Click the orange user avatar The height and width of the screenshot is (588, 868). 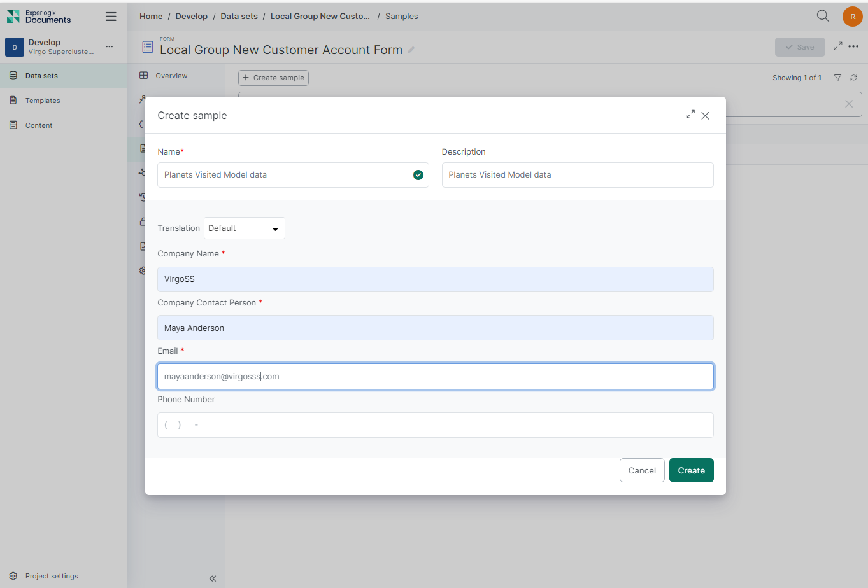pos(852,17)
